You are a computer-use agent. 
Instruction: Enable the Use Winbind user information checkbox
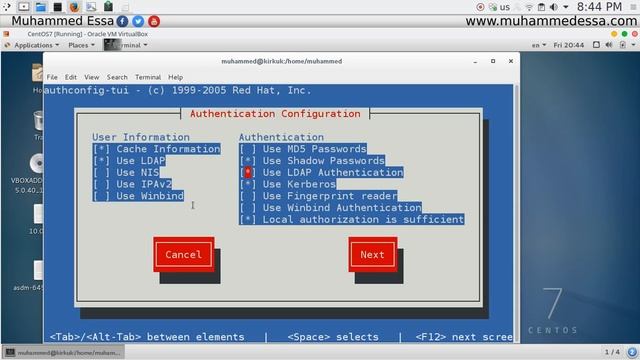138,196
